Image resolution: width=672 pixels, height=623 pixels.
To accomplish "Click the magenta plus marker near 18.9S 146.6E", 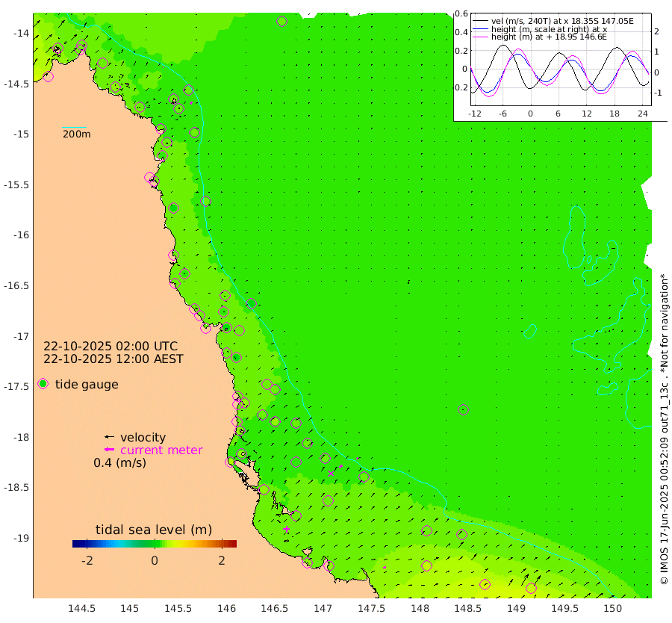I will (x=286, y=529).
